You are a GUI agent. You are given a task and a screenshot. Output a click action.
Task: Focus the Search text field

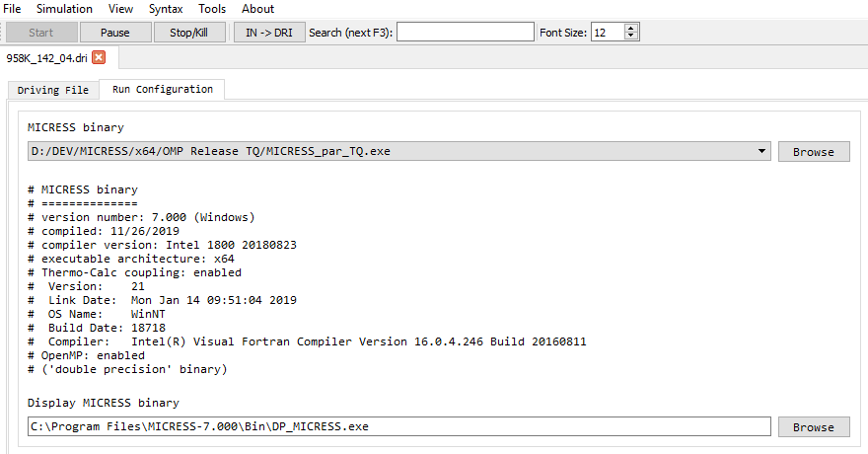click(x=465, y=33)
